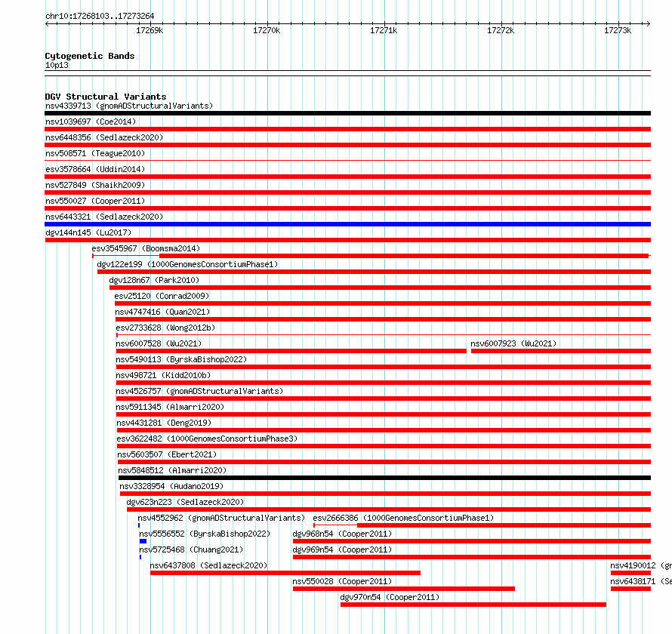
Task: Click dgv969n54 (Cooper2011) label
Action: pyautogui.click(x=342, y=549)
